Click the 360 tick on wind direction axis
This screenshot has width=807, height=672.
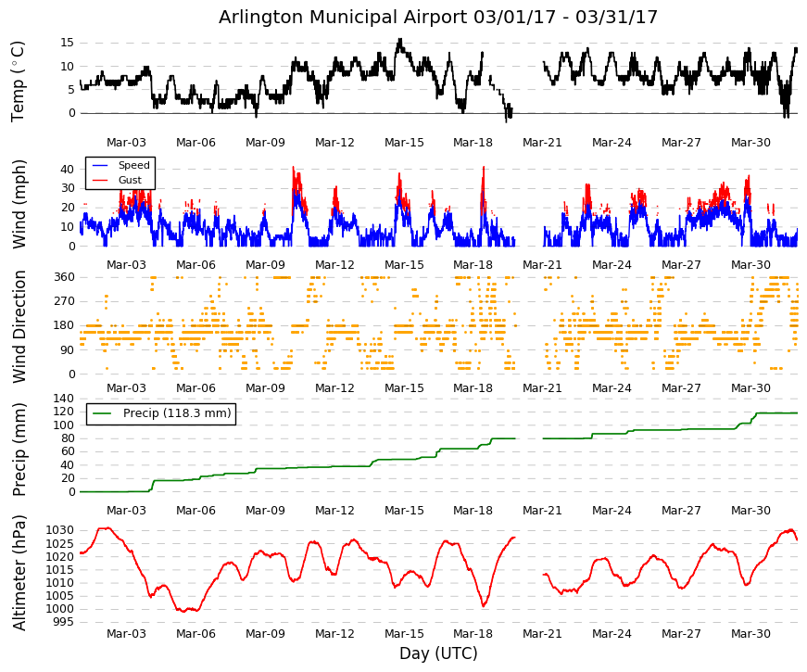tap(64, 277)
